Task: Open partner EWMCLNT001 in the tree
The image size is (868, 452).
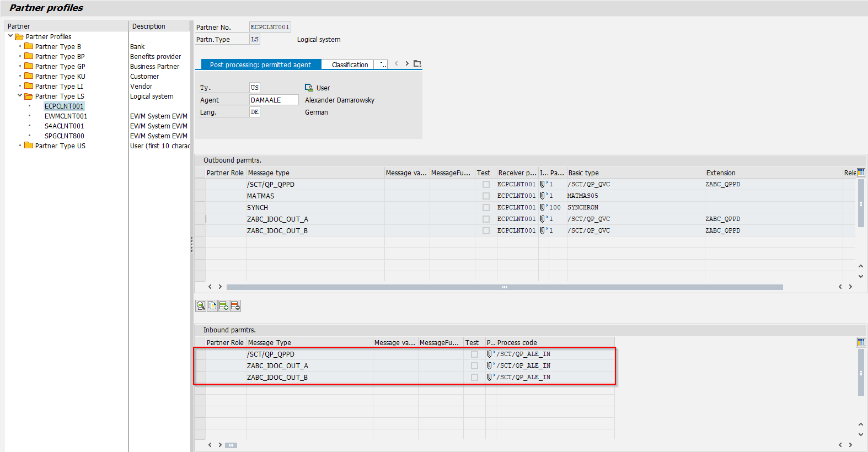Action: tap(66, 116)
